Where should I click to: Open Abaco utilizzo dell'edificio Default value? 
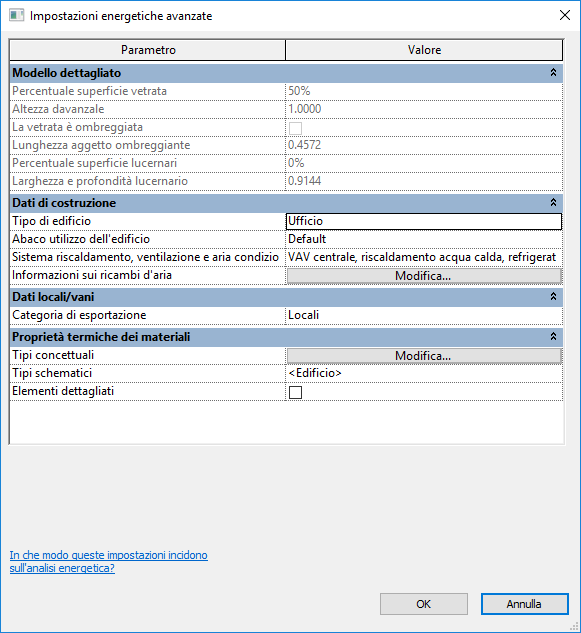point(424,239)
